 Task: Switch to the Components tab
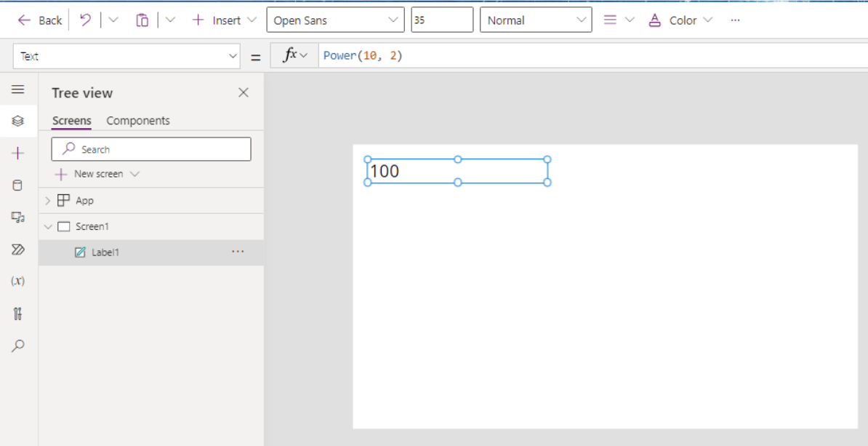[x=138, y=120]
